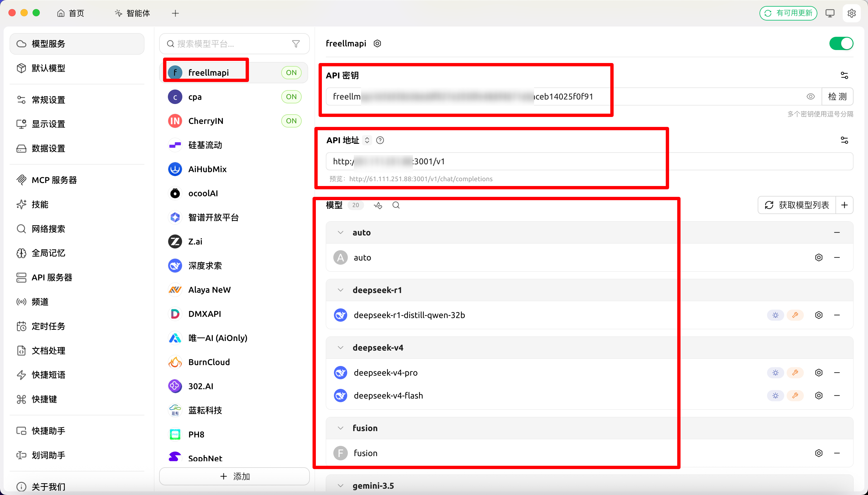This screenshot has width=868, height=495.
Task: Open 技能 section
Action: click(x=77, y=204)
